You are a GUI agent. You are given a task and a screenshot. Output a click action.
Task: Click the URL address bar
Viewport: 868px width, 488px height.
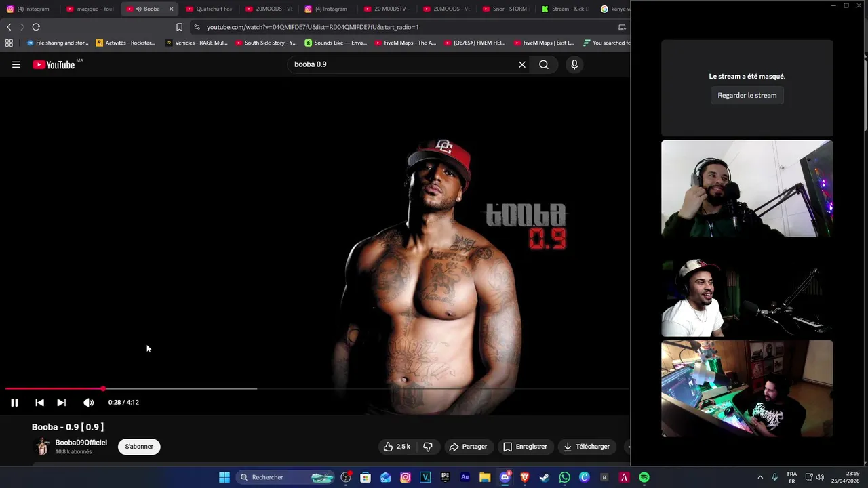pyautogui.click(x=407, y=27)
